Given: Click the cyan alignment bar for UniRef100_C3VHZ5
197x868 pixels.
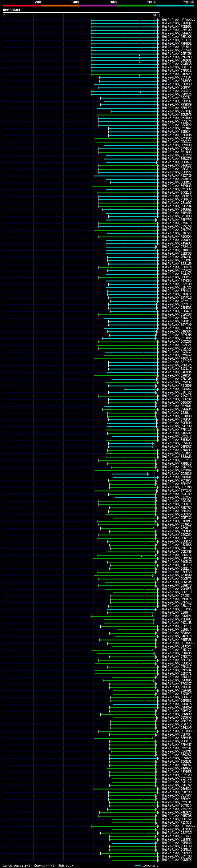Looking at the screenshot, I should (134, 758).
